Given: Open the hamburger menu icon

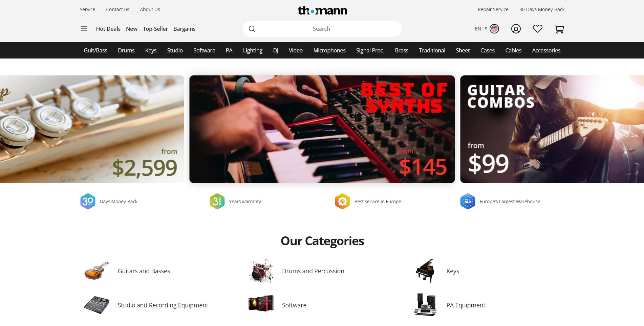Looking at the screenshot, I should click(84, 29).
